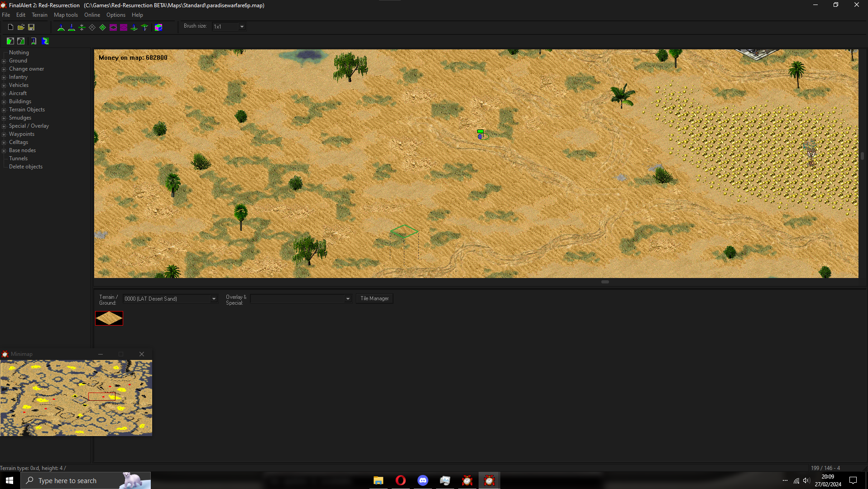Click solid purple show all fields icon
Viewport: 868px width, 489px height.
pyautogui.click(x=124, y=28)
